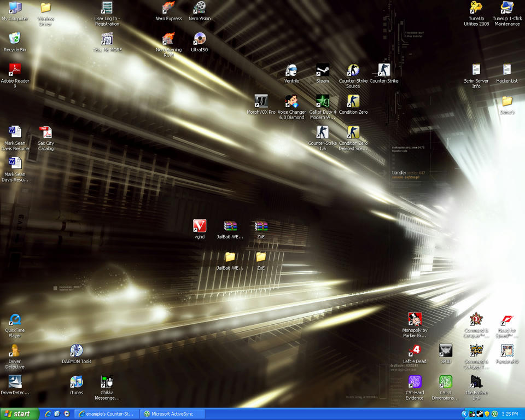Select TuneUp 1-Click Maintenance icon
Image resolution: width=525 pixels, height=420 pixels.
(507, 14)
